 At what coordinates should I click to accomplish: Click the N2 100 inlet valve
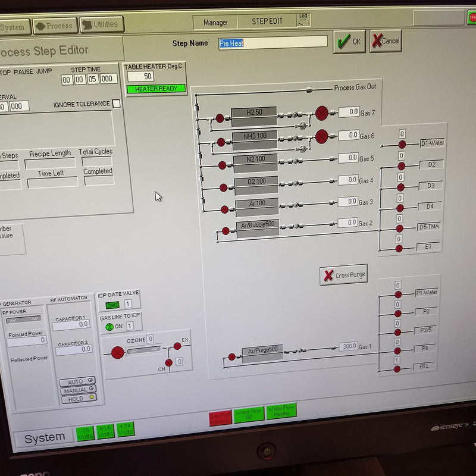pyautogui.click(x=223, y=165)
